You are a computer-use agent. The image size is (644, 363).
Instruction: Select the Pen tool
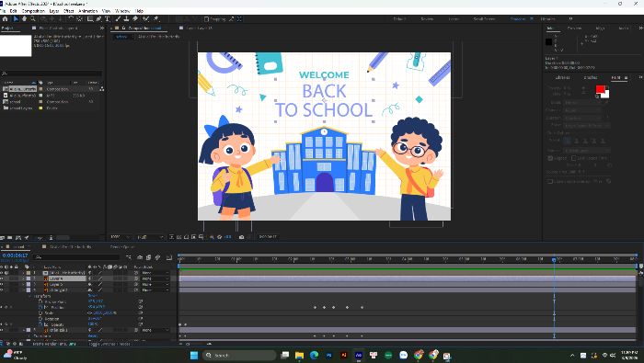click(x=98, y=19)
